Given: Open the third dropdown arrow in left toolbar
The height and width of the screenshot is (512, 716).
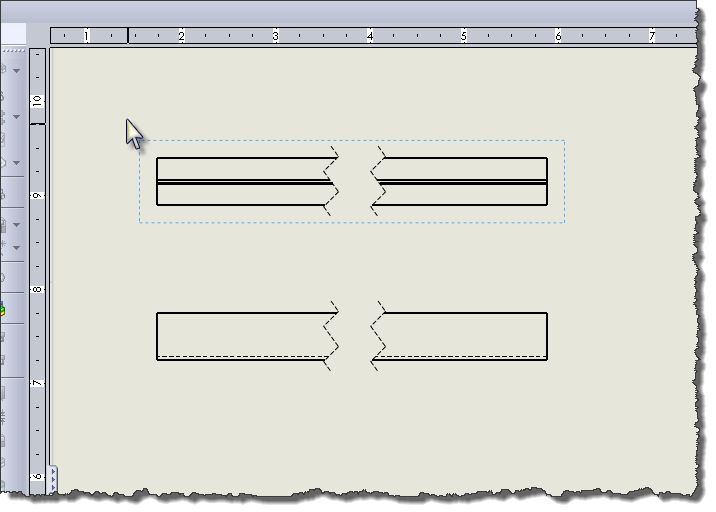Looking at the screenshot, I should 17,161.
